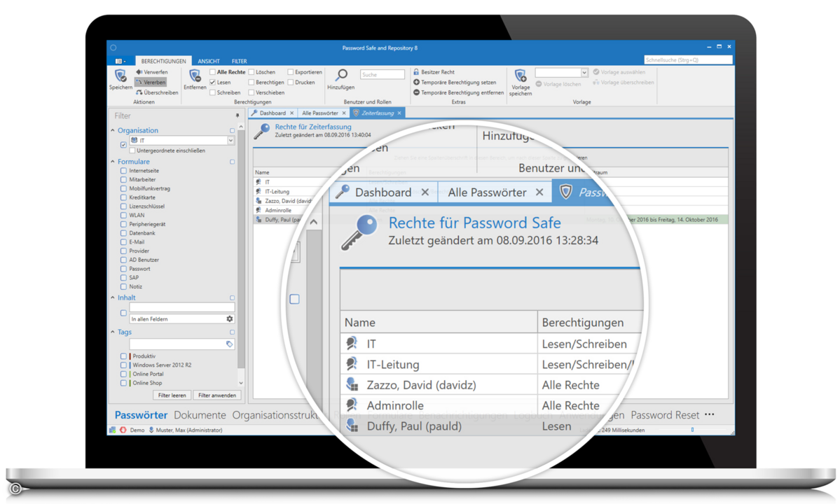Check the Drucken permission checkbox

tap(290, 83)
